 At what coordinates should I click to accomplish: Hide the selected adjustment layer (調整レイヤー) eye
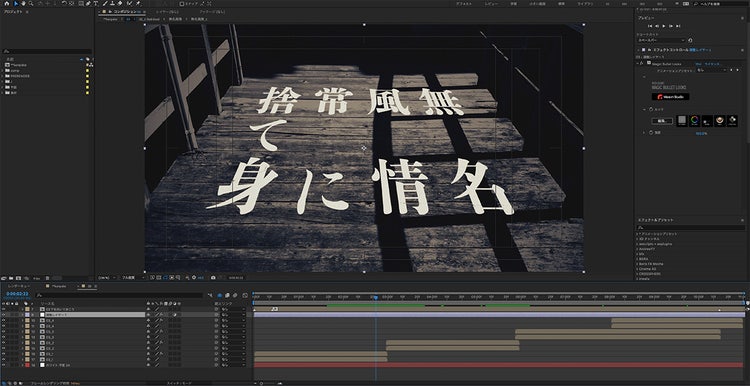[x=3, y=315]
